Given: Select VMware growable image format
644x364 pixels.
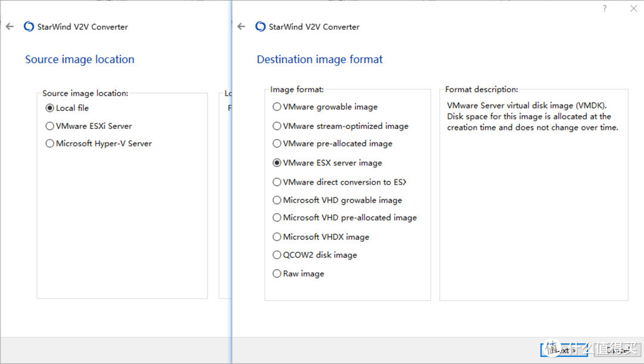Looking at the screenshot, I should coord(277,107).
